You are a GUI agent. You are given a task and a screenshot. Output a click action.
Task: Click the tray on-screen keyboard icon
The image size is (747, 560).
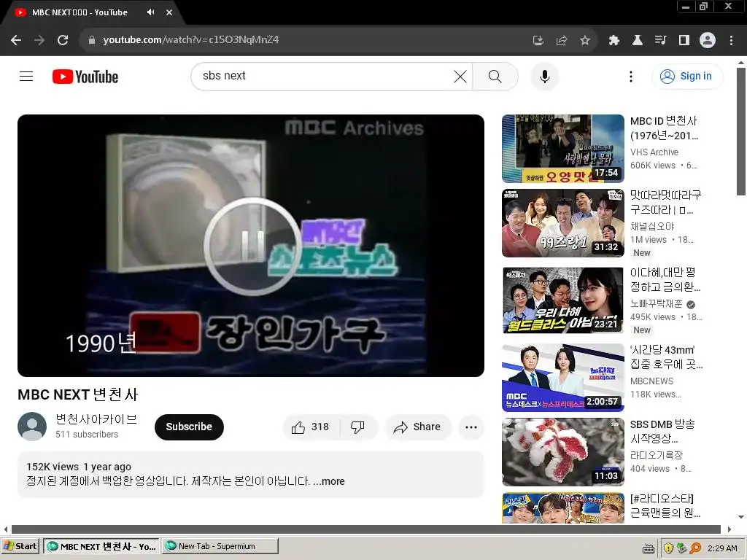coord(648,548)
